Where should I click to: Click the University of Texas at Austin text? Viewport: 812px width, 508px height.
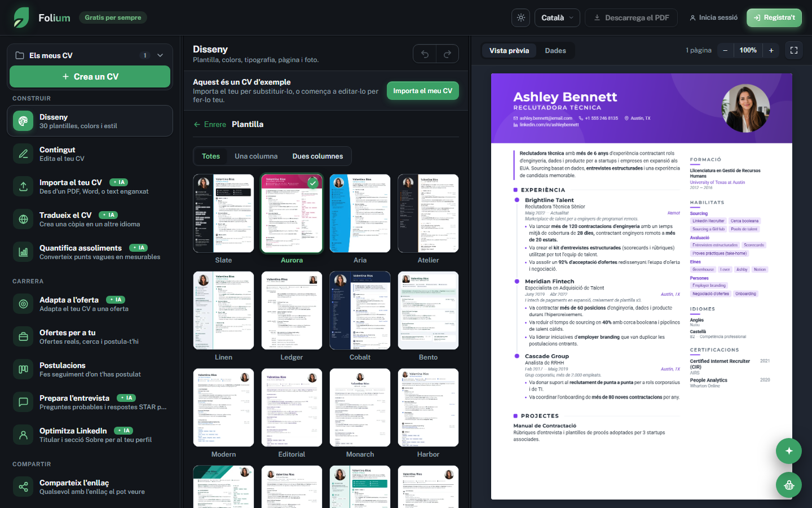717,182
